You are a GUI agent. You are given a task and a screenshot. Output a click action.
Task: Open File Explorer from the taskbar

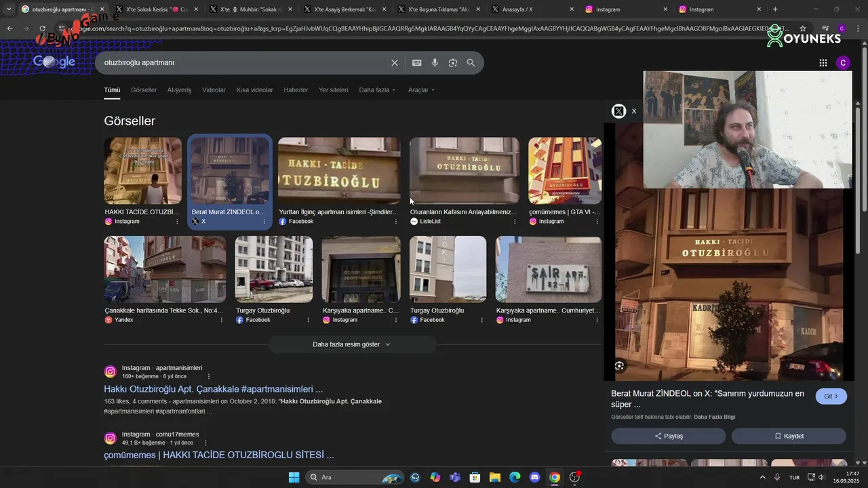[495, 477]
